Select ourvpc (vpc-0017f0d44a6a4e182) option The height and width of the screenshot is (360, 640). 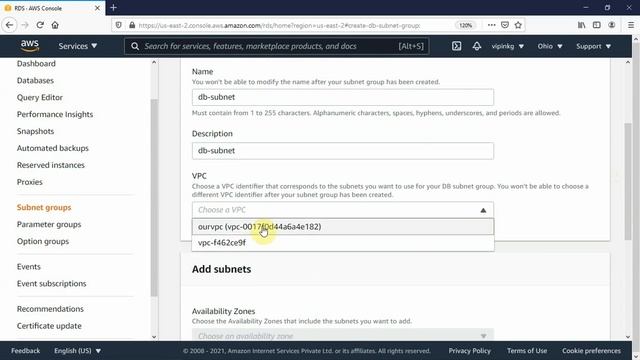pos(343,227)
